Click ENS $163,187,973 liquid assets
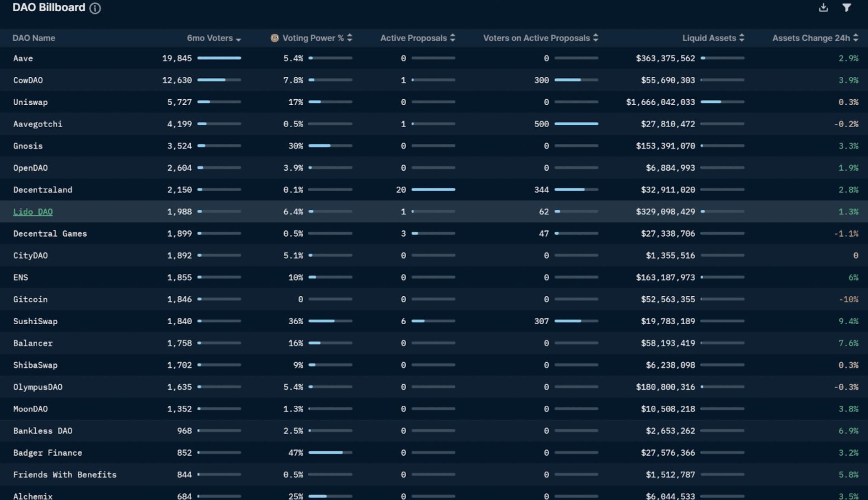The height and width of the screenshot is (500, 868). [665, 277]
